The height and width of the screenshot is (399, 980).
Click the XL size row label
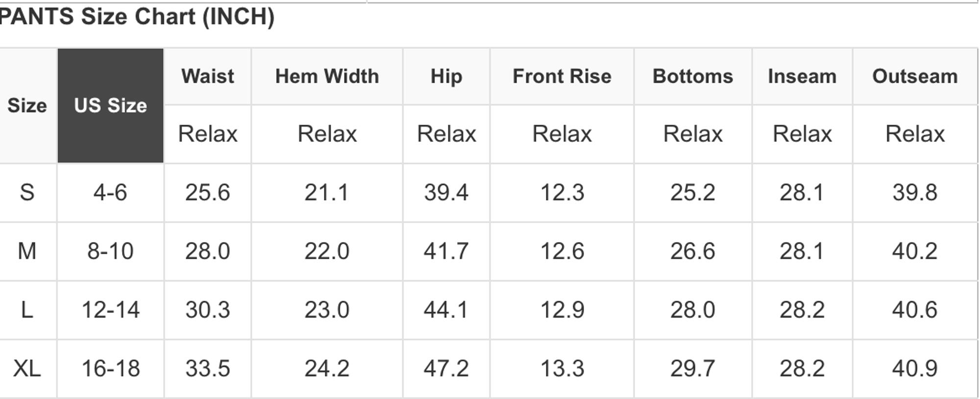click(x=27, y=369)
